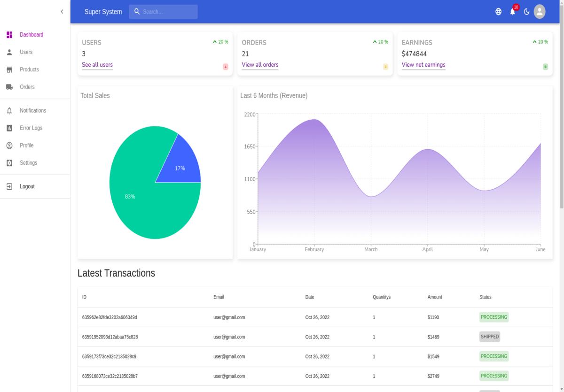This screenshot has height=392, width=564.
Task: Go to Orders truck icon
Action: coord(9,87)
